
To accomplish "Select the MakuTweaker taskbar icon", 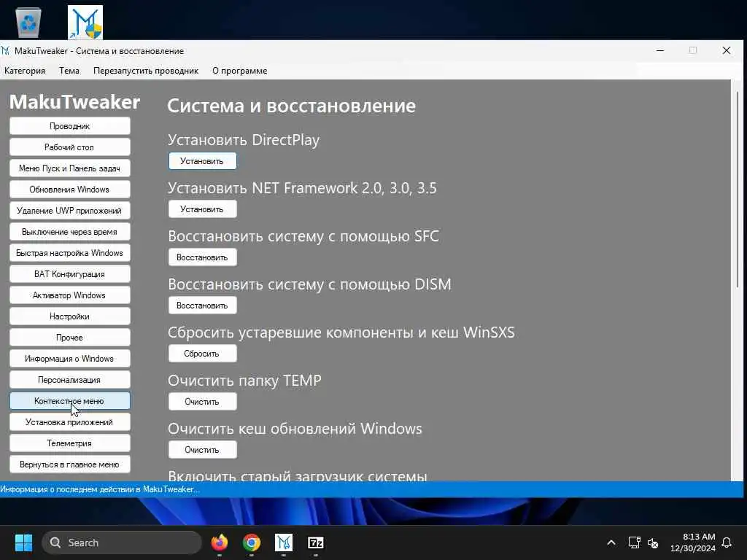I will coord(284,542).
